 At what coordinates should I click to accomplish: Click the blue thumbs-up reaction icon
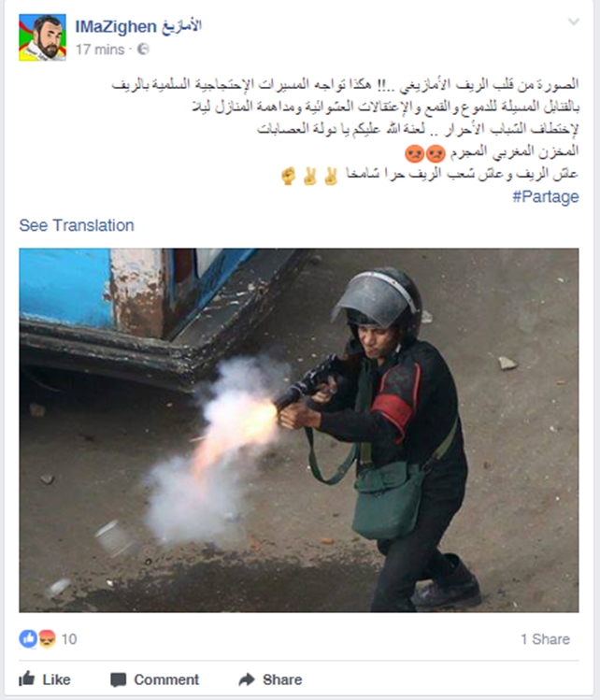click(x=28, y=639)
